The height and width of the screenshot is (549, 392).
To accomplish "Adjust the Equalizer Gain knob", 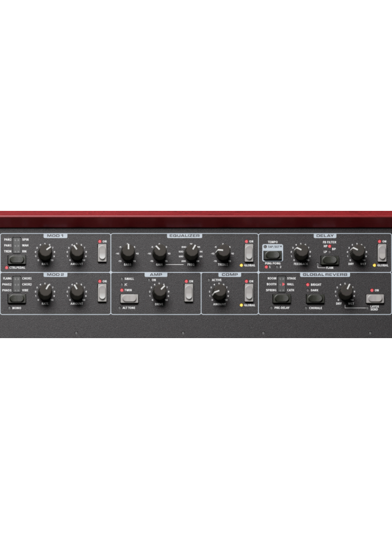I will click(x=159, y=253).
